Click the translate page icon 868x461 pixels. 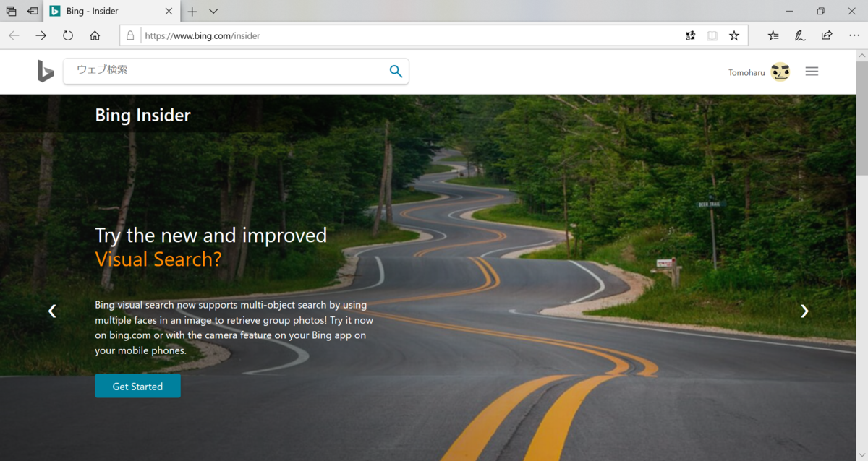click(x=690, y=35)
